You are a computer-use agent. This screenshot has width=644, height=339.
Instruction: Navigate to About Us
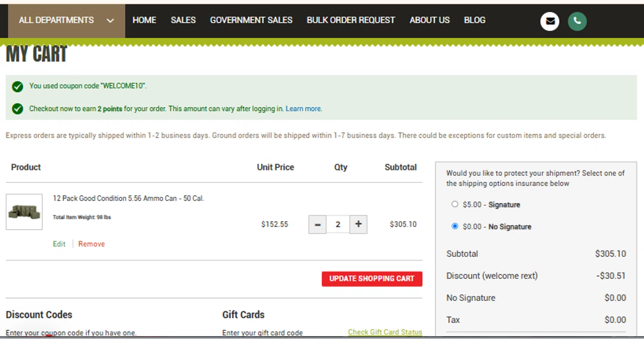click(429, 20)
